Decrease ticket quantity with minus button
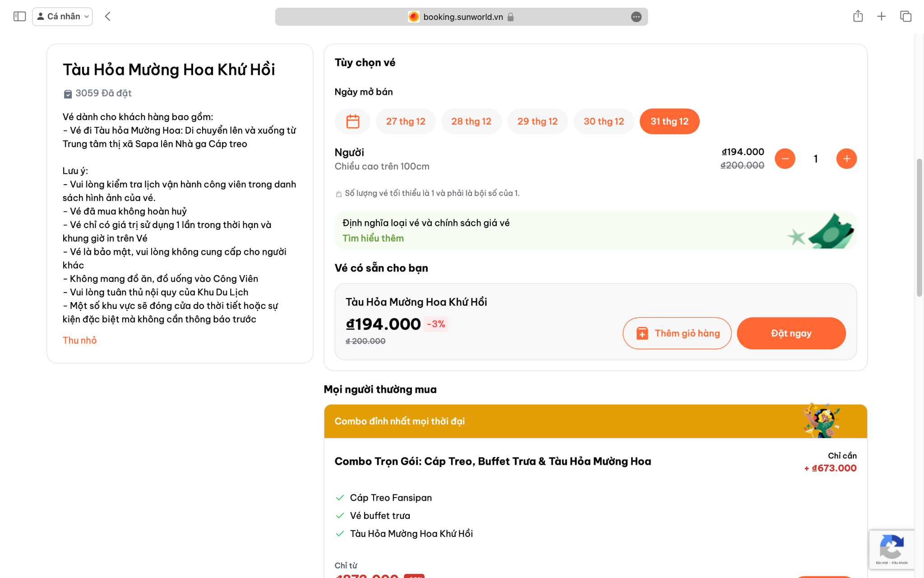This screenshot has width=924, height=578. pos(785,158)
